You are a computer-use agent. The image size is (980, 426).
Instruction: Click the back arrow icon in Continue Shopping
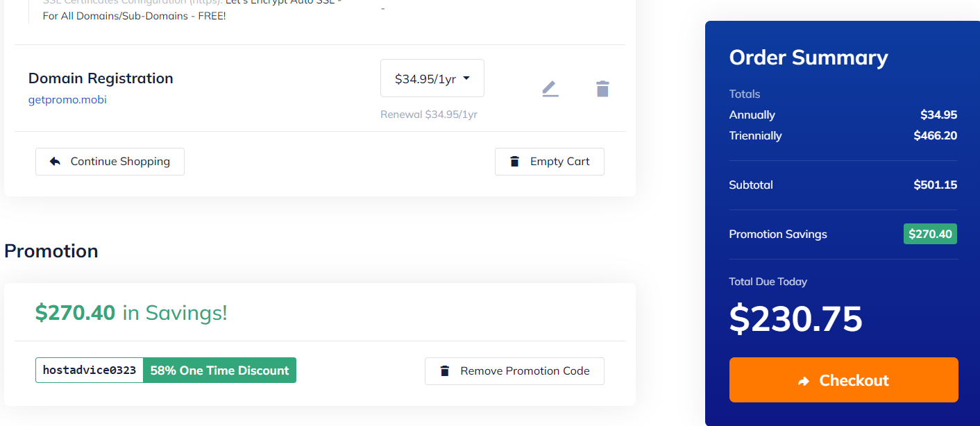click(56, 162)
